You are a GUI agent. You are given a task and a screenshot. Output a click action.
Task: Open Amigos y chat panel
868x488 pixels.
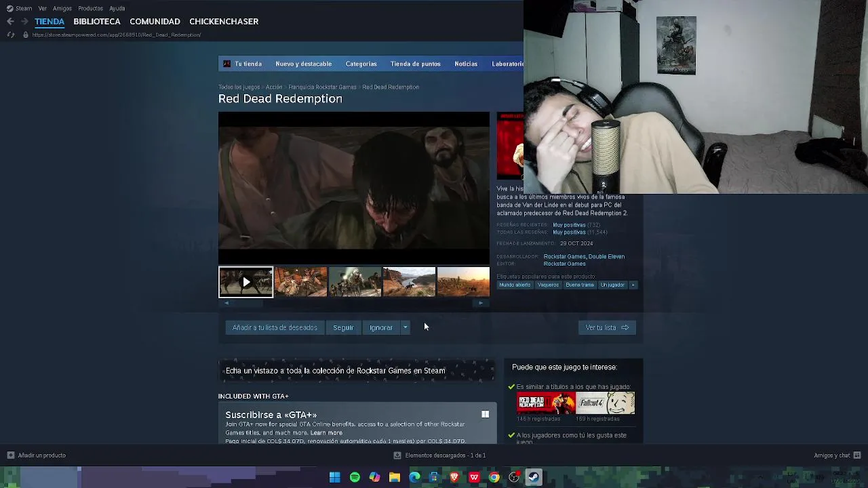tap(837, 455)
